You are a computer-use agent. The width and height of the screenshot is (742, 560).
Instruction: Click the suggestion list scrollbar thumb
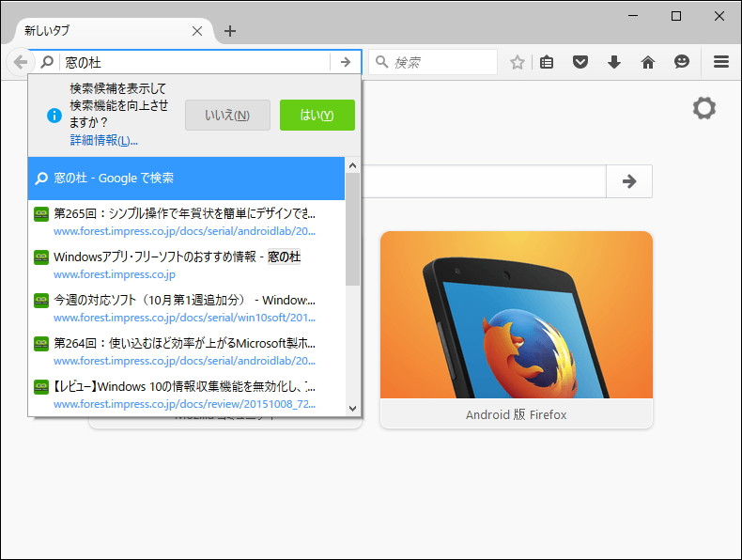coord(352,229)
